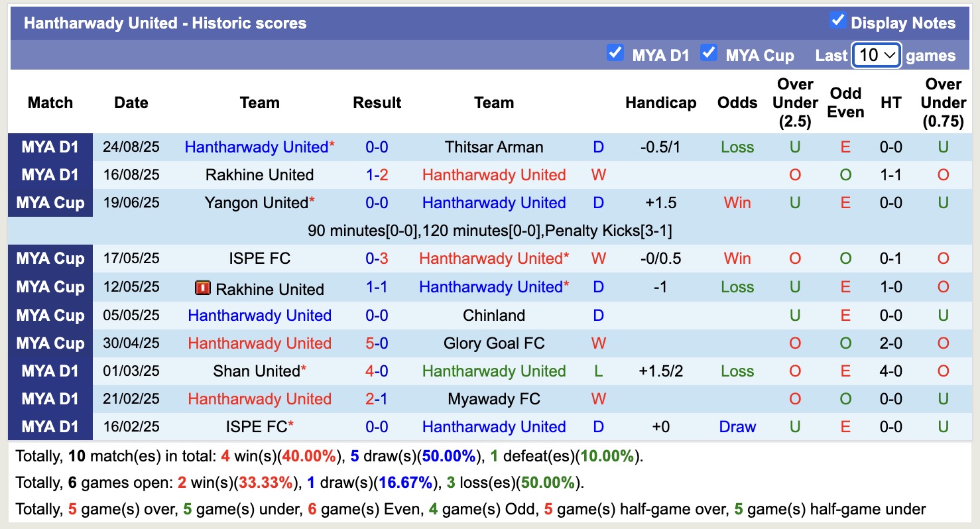The height and width of the screenshot is (529, 980).
Task: Click the 0-3 score against ISPE FC
Action: 377,259
